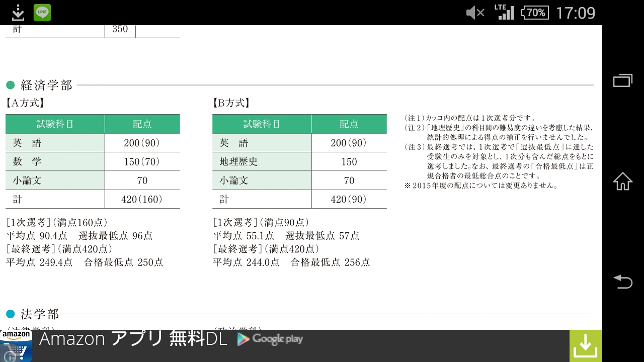Tap the download notification icon
Viewport: 644px width, 362px height.
(x=18, y=13)
